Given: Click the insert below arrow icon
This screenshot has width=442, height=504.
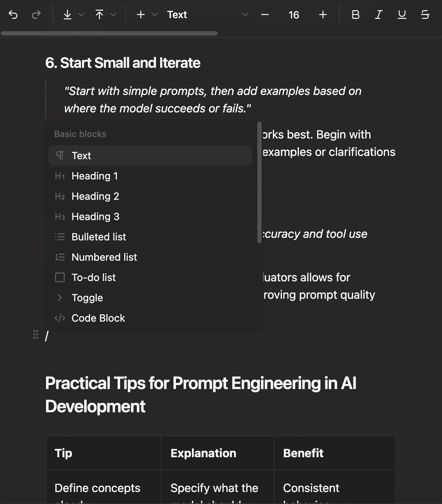Looking at the screenshot, I should point(67,15).
